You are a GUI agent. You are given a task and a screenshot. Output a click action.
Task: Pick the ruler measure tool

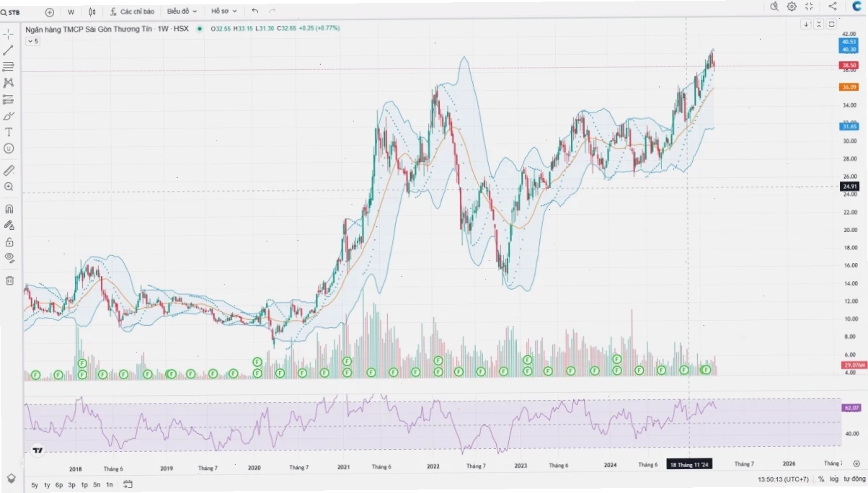click(x=9, y=170)
